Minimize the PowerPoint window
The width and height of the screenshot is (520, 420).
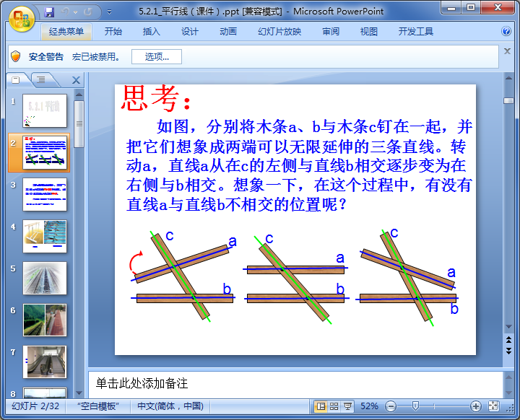451,8
